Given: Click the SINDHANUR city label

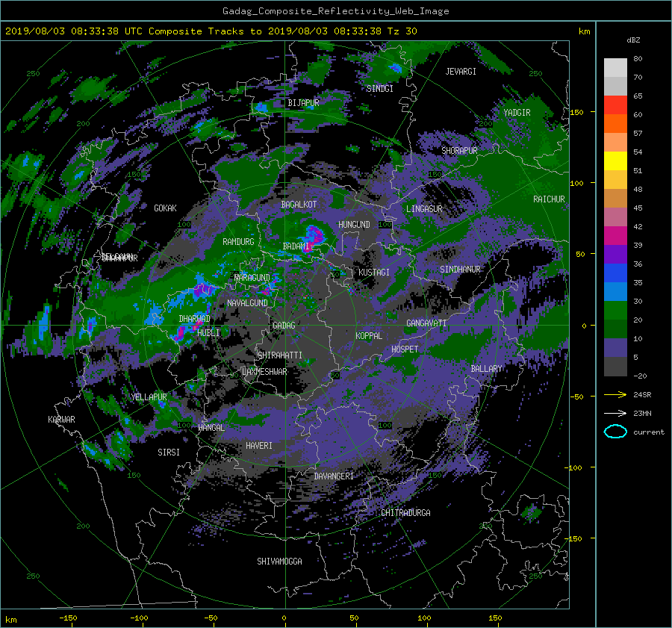Looking at the screenshot, I should pyautogui.click(x=460, y=270).
